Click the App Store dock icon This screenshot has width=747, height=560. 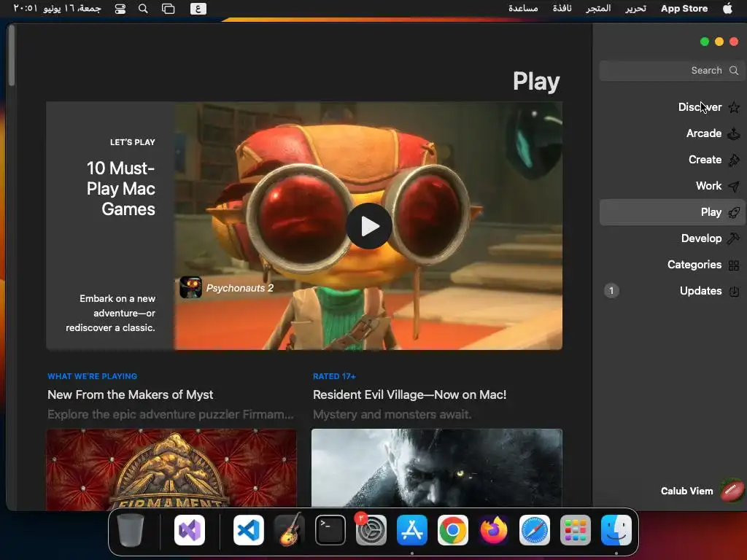point(412,530)
